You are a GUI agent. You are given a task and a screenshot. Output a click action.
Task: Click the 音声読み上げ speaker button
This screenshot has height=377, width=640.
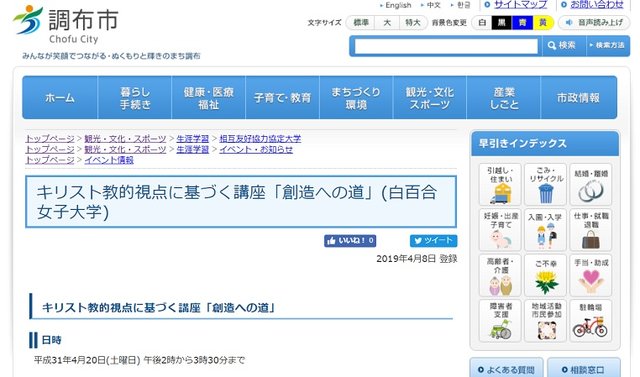pos(594,22)
